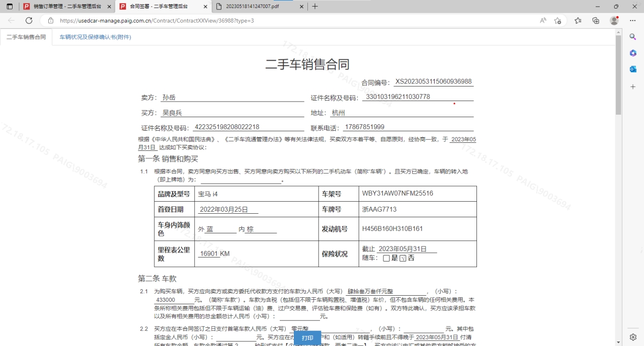Click amount in words 肆拾叁万叁仟元整
The image size is (644, 346).
point(370,292)
